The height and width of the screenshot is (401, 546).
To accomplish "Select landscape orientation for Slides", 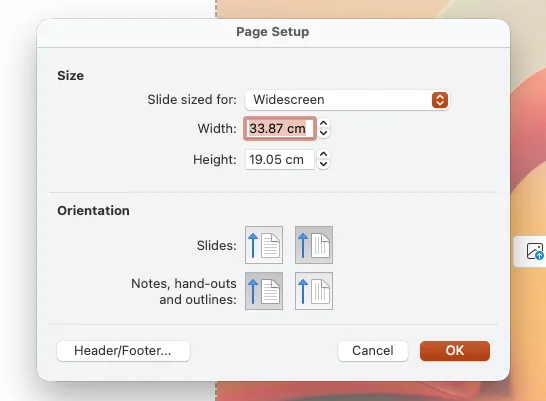I will pos(314,245).
